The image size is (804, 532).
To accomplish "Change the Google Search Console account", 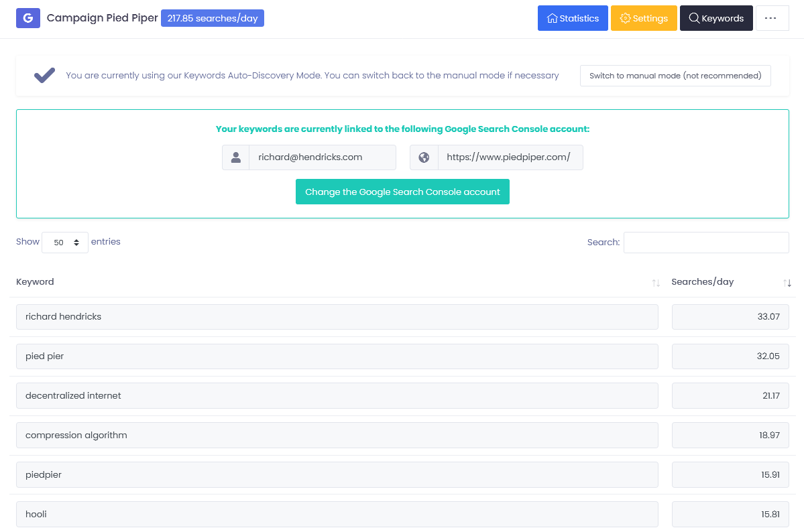I will 402,192.
